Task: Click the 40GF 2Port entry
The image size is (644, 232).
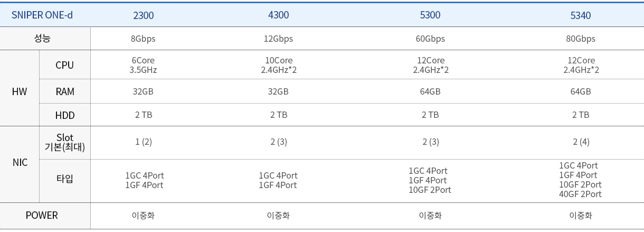Action: point(580,194)
